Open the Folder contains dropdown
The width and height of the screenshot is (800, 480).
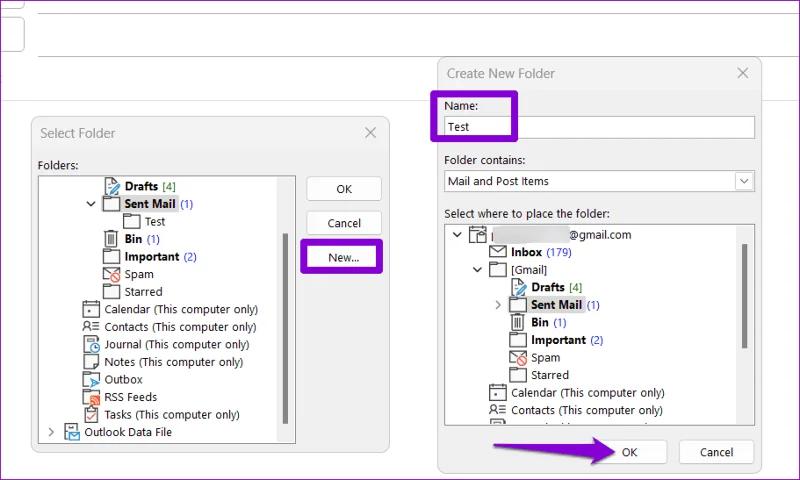[x=744, y=181]
